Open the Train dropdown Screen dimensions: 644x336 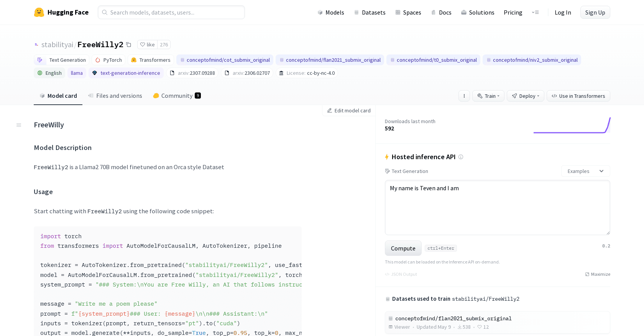(x=488, y=96)
